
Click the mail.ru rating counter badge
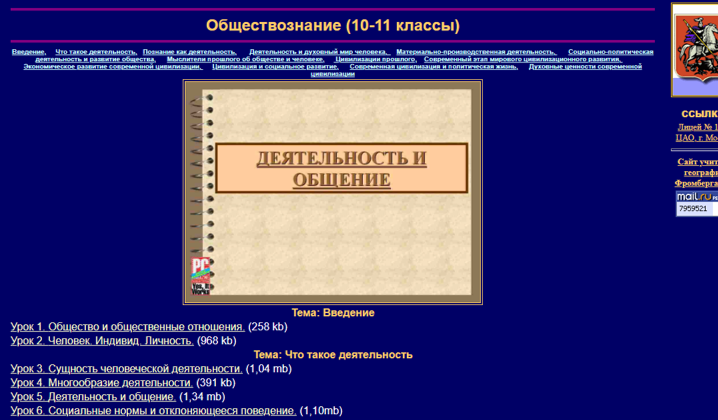pyautogui.click(x=696, y=203)
